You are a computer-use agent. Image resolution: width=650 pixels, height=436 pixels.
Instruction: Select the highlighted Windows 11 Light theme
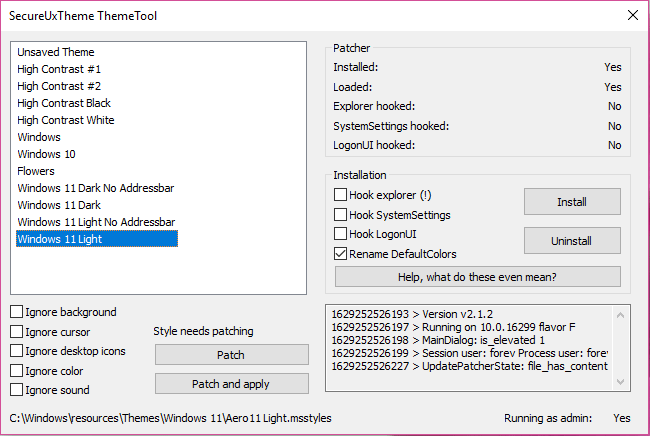coord(97,239)
